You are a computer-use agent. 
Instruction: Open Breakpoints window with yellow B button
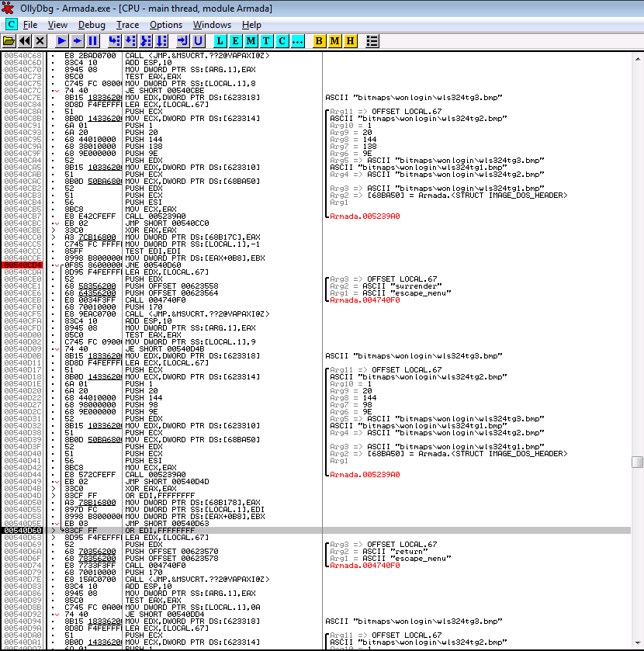tap(319, 40)
